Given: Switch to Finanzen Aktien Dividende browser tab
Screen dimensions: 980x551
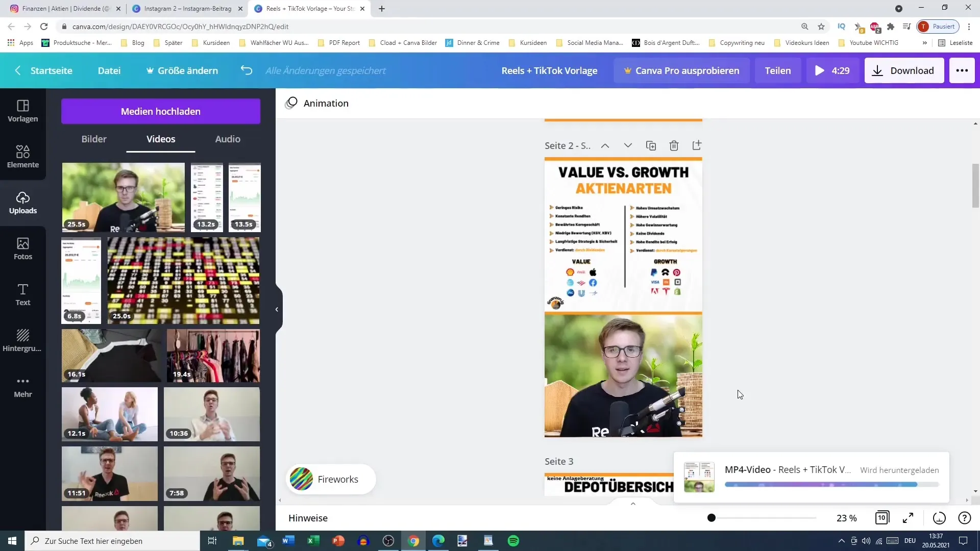Looking at the screenshot, I should [65, 9].
